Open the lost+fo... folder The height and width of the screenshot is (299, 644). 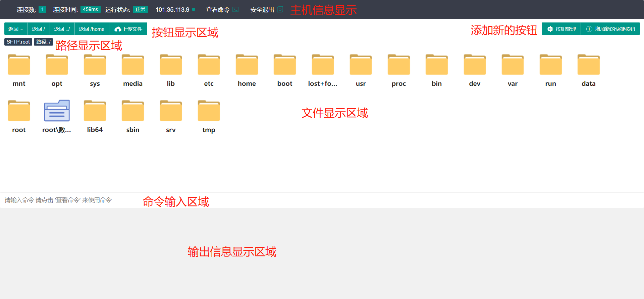(323, 65)
